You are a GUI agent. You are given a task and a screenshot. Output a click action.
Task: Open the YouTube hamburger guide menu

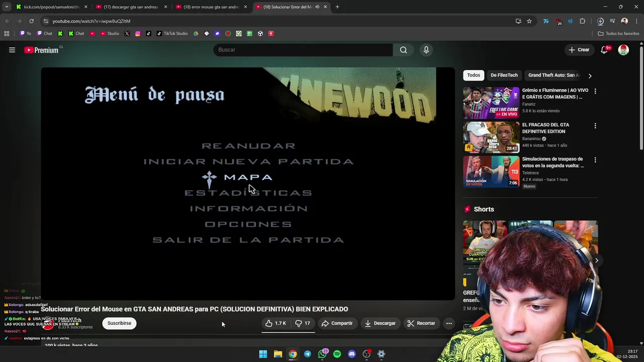tap(12, 50)
